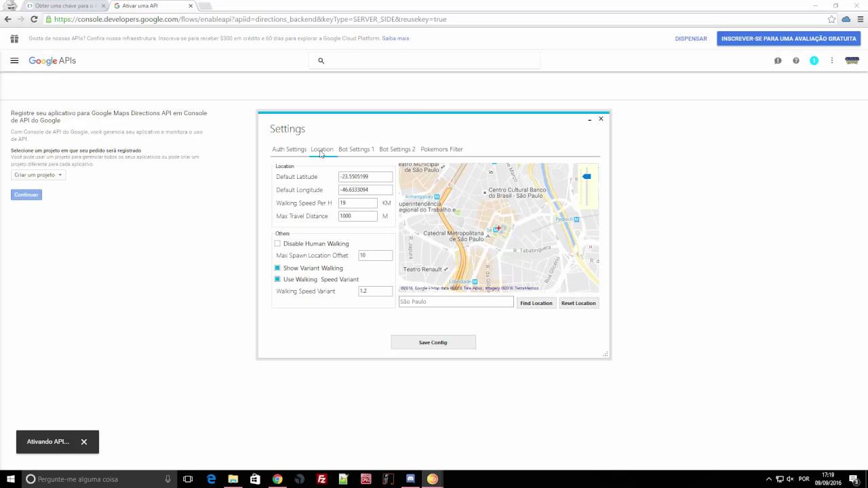
Task: Show hidden system tray icons
Action: [x=768, y=479]
